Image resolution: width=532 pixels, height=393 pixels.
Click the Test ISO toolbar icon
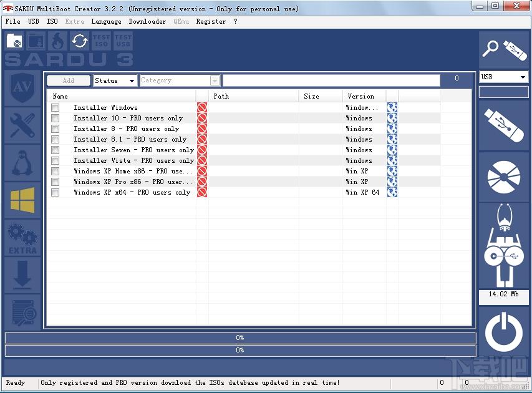click(101, 41)
